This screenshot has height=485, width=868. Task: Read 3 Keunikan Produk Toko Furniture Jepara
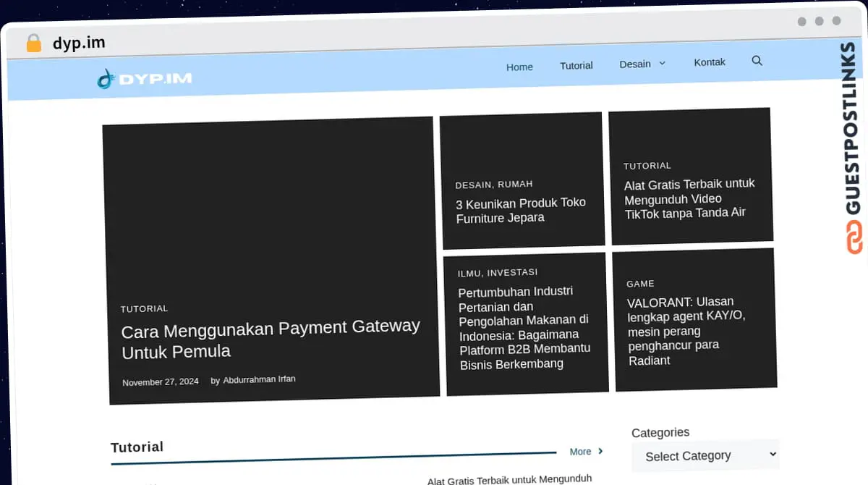click(521, 210)
